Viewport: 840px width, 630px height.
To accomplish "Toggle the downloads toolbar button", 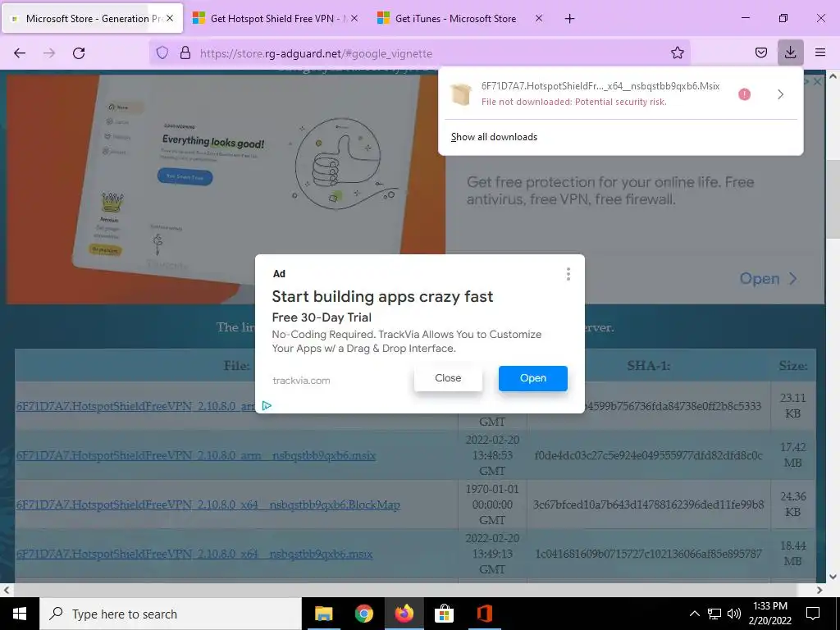I will coord(790,52).
